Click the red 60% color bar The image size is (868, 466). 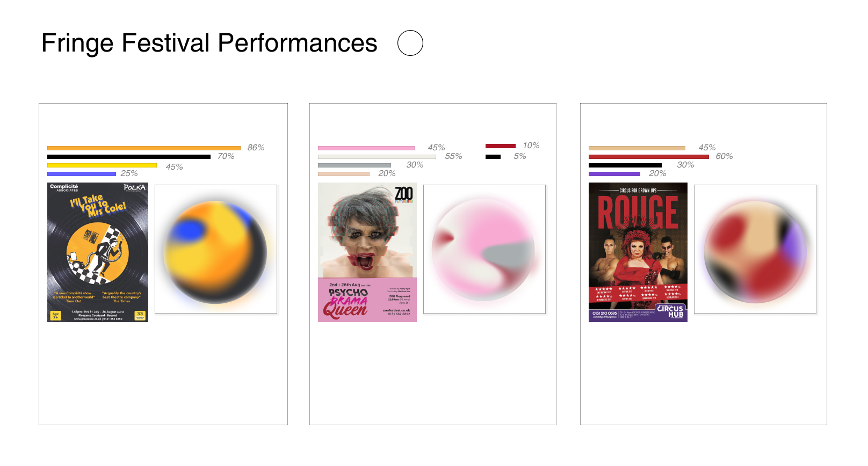649,157
